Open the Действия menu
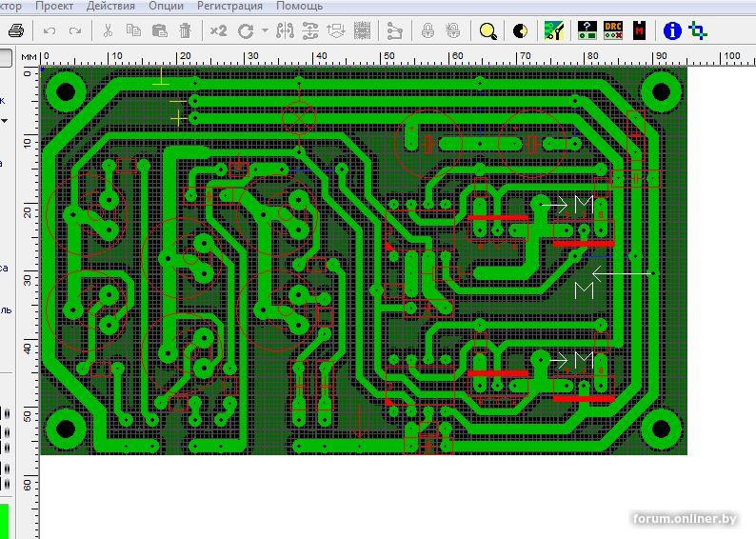The height and width of the screenshot is (539, 756). pos(110,7)
